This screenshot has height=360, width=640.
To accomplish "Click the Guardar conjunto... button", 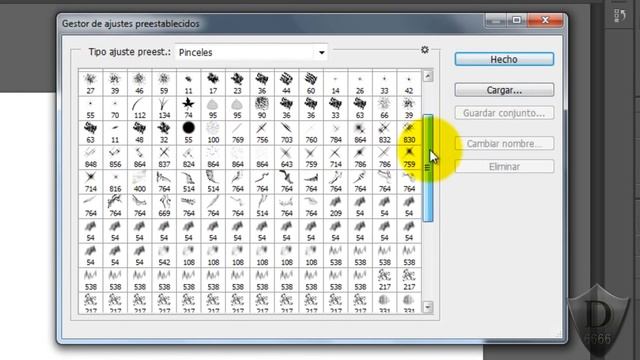I will coord(504,113).
